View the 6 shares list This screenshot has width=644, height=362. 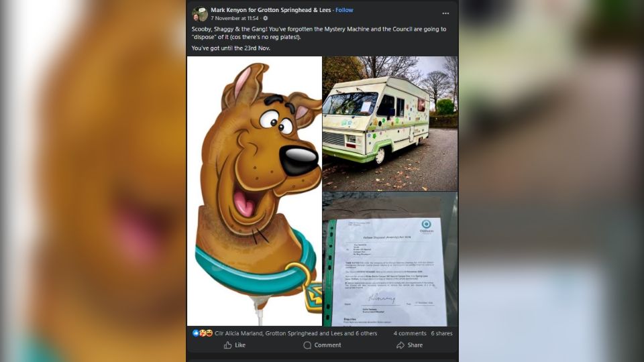[441, 333]
